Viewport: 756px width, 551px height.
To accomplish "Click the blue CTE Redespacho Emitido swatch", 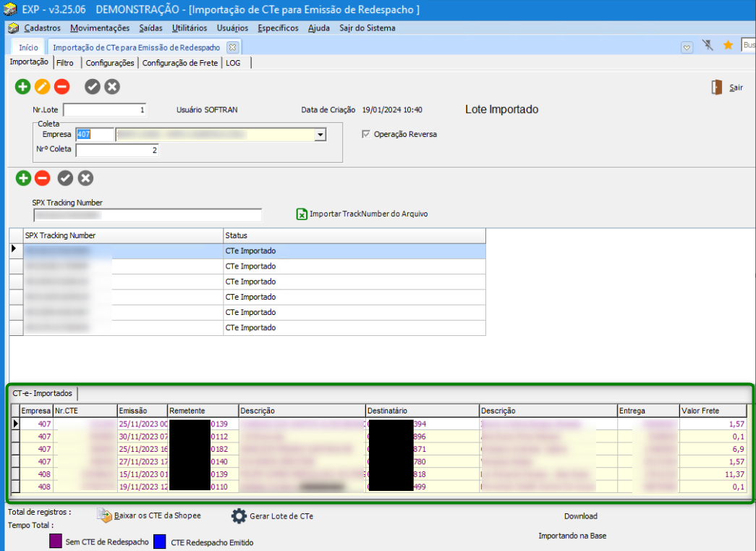I will (x=160, y=542).
